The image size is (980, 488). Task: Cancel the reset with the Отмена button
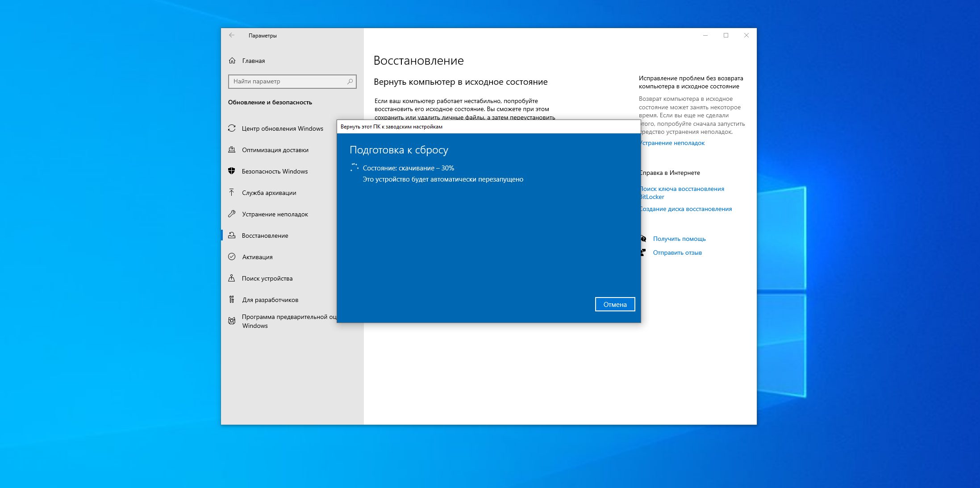(x=615, y=304)
